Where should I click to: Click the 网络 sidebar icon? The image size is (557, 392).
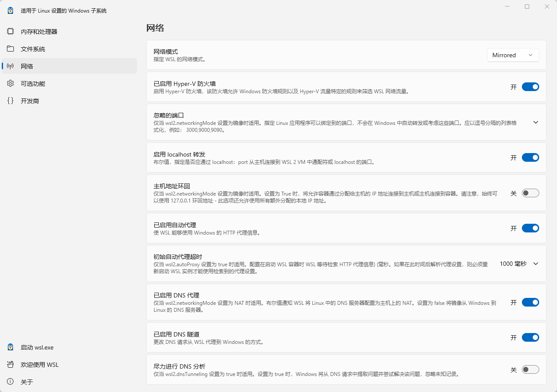tap(10, 66)
